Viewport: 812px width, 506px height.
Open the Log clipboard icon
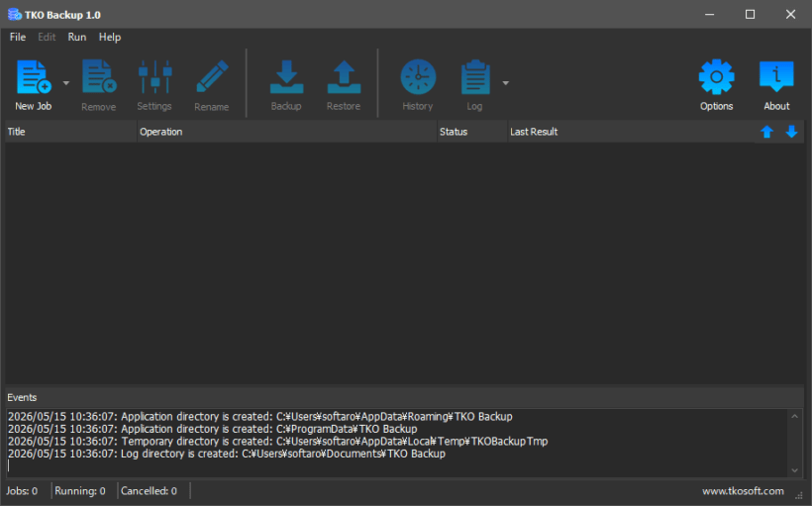click(475, 77)
